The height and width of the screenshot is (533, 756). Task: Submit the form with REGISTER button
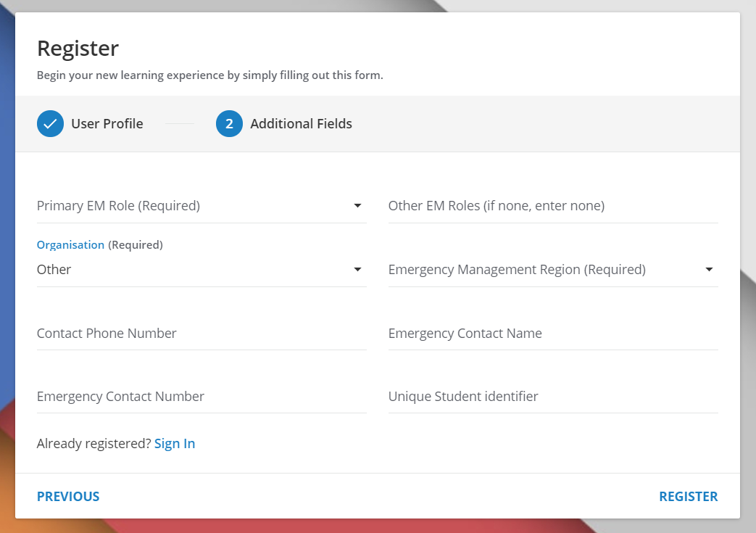click(688, 497)
